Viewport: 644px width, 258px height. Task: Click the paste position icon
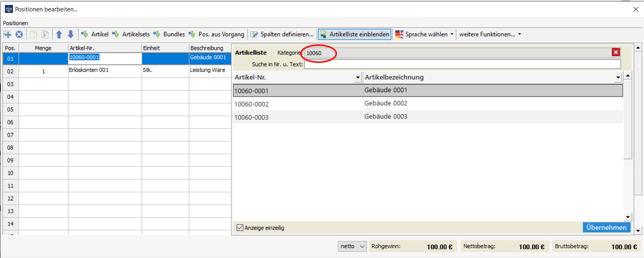[x=45, y=34]
